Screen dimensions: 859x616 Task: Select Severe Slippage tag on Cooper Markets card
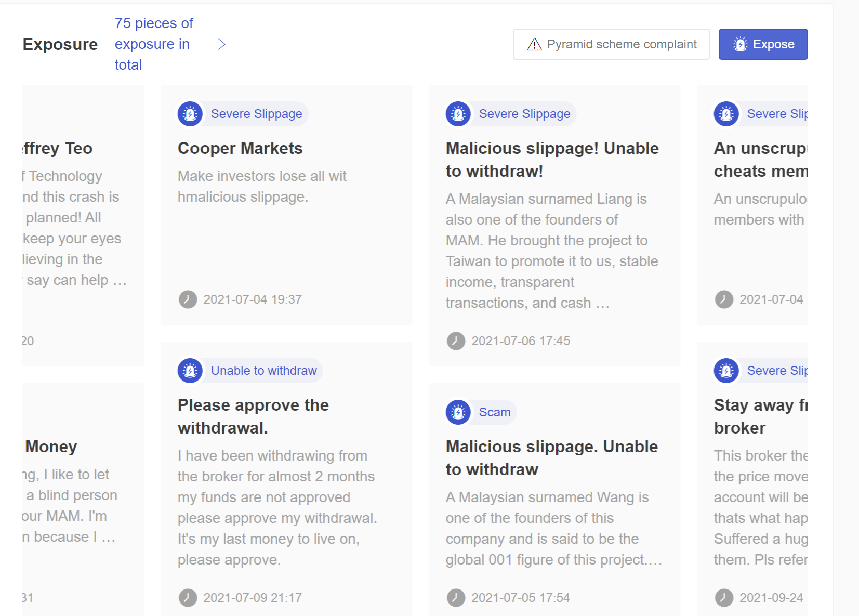pos(256,114)
